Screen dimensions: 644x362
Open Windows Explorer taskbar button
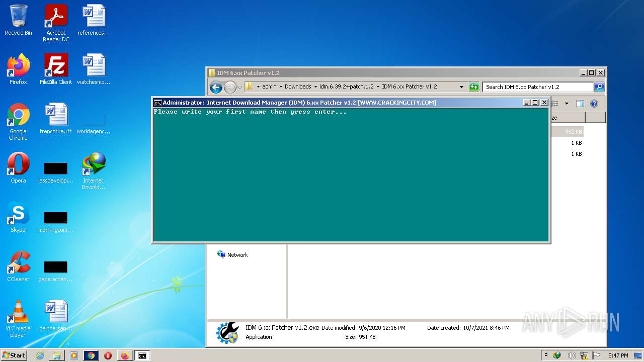pos(57,355)
